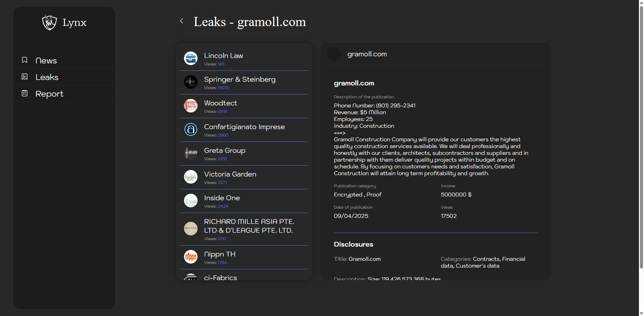Click the Report icon in the sidebar
This screenshot has height=316, width=644.
pyautogui.click(x=25, y=93)
